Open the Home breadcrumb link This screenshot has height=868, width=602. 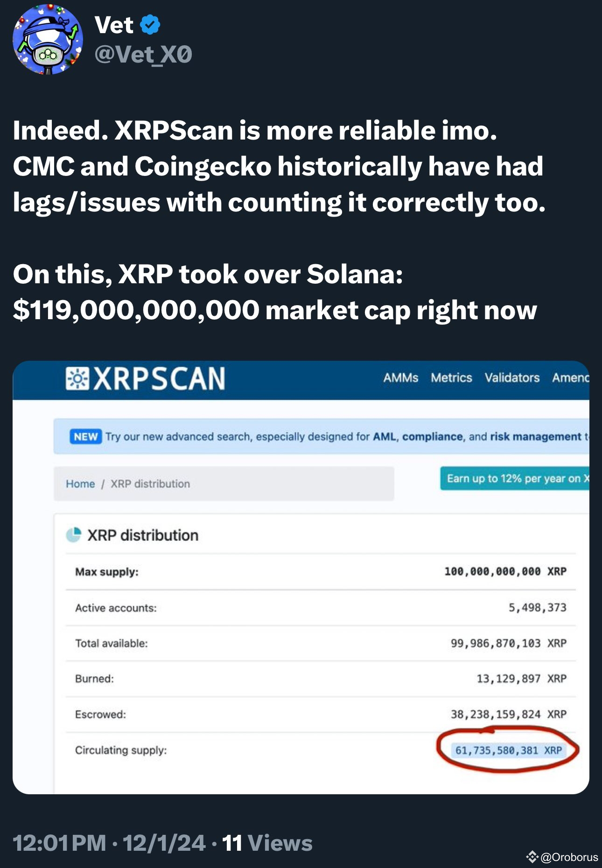tap(81, 484)
